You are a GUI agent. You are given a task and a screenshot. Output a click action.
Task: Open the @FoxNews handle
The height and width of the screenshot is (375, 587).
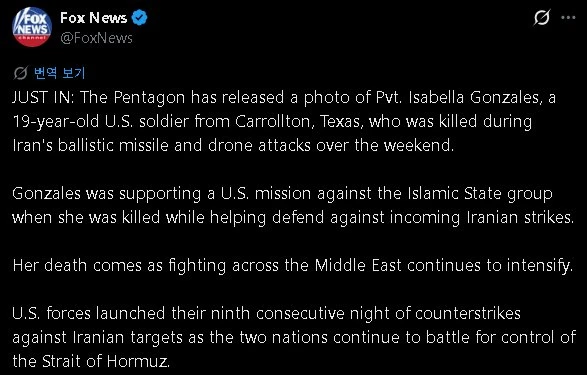click(96, 38)
